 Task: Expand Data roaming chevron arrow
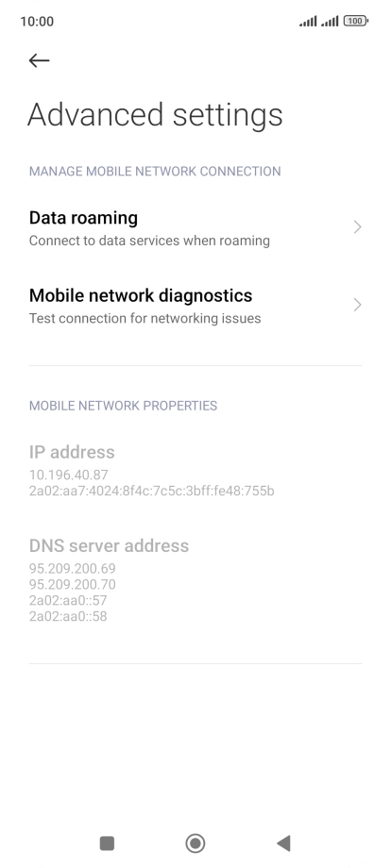pos(357,227)
